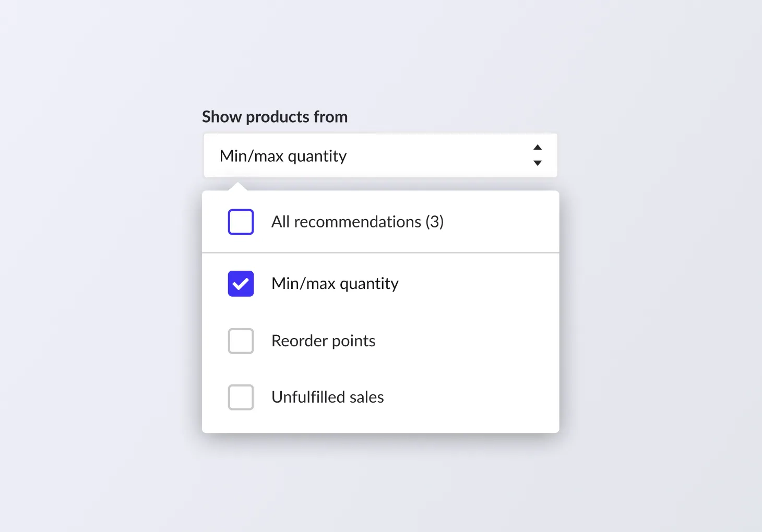Click the downward arrow in select field

click(x=538, y=163)
